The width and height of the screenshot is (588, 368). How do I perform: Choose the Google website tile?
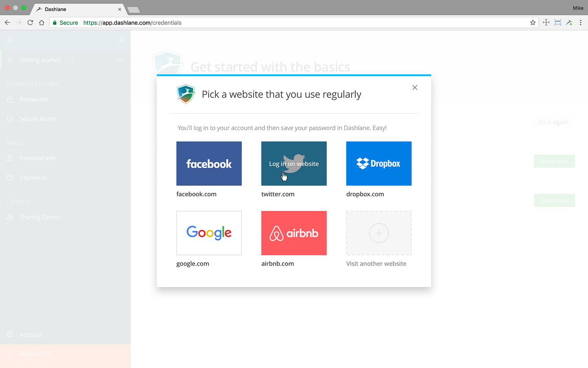point(209,233)
